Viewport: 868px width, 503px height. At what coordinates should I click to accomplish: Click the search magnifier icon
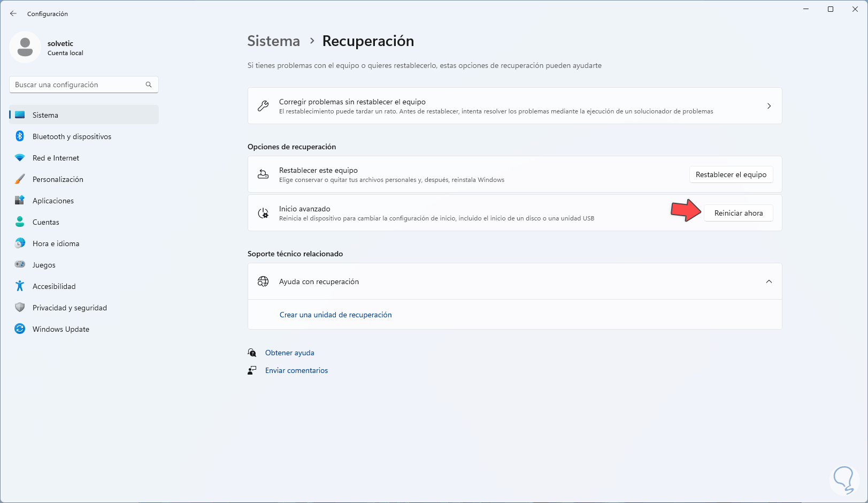(x=149, y=85)
